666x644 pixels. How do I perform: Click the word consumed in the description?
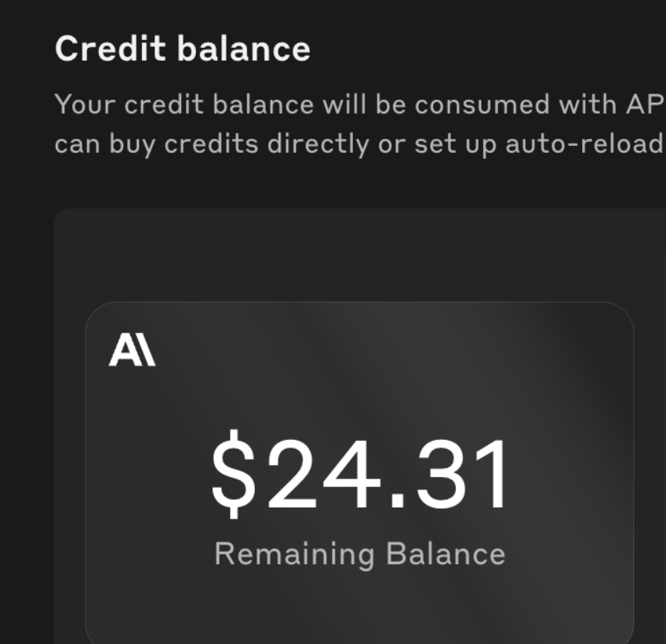click(482, 104)
